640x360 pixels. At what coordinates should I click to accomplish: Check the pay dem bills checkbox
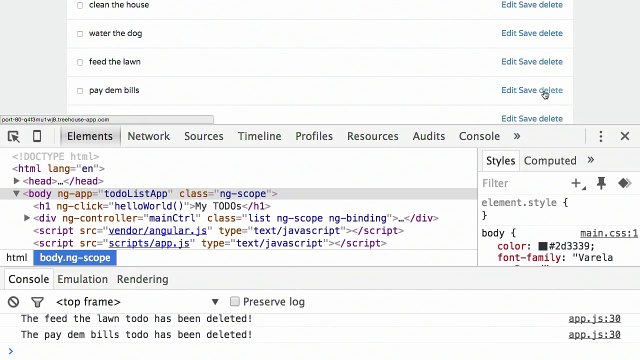point(80,91)
